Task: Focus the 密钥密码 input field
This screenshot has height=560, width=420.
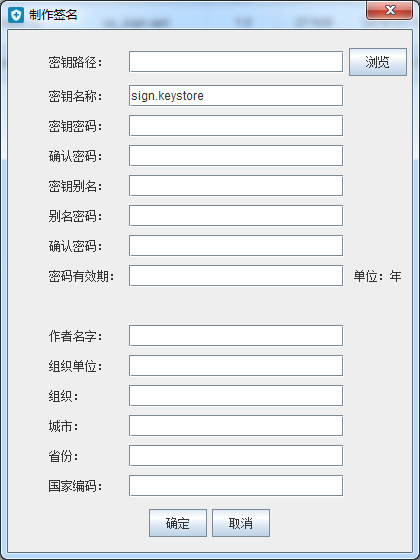Action: (x=236, y=125)
